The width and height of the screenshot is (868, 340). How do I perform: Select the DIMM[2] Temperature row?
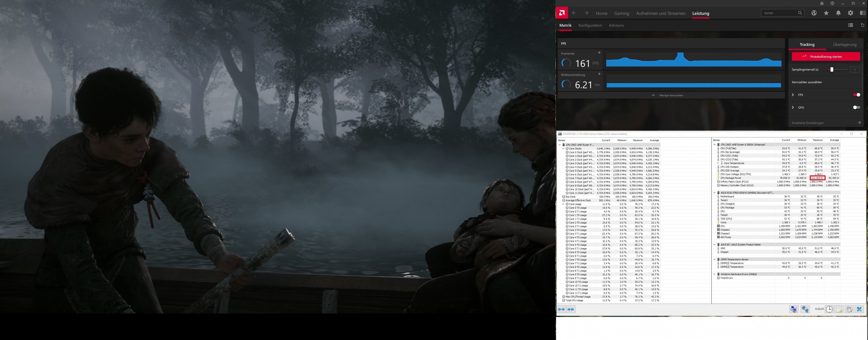coord(776,263)
